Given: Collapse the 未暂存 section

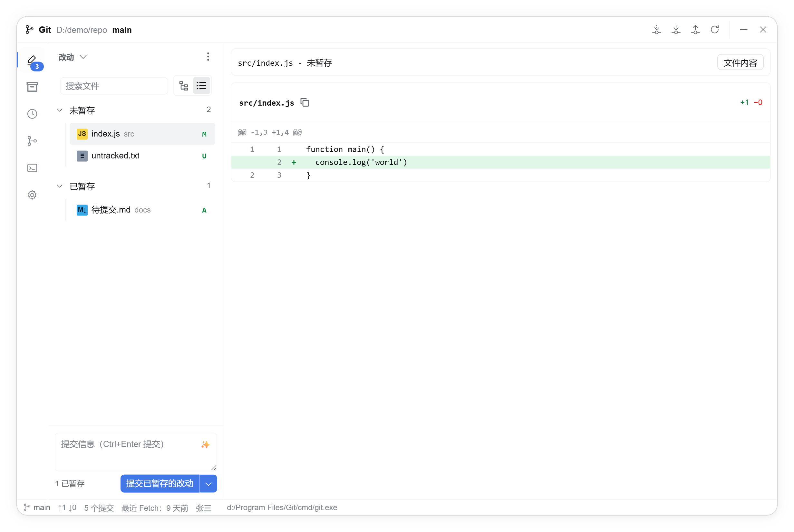Looking at the screenshot, I should 60,110.
